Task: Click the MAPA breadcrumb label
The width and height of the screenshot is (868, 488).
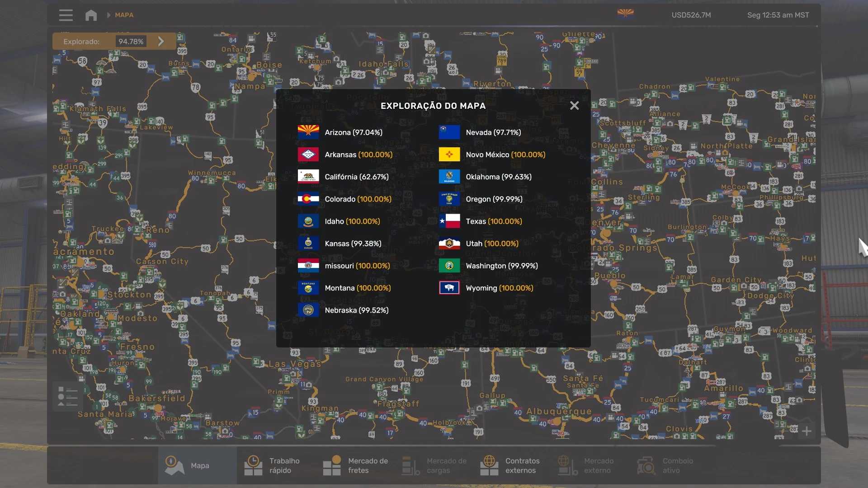Action: [x=124, y=15]
